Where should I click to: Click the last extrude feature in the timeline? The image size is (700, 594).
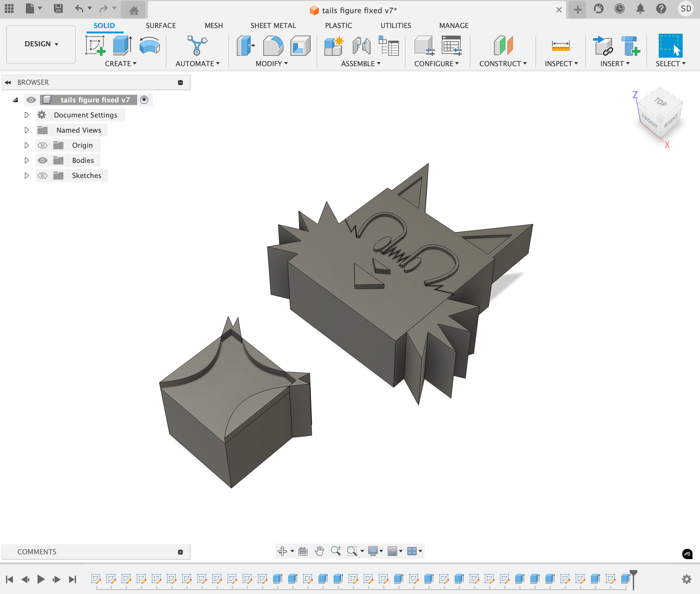tap(625, 579)
